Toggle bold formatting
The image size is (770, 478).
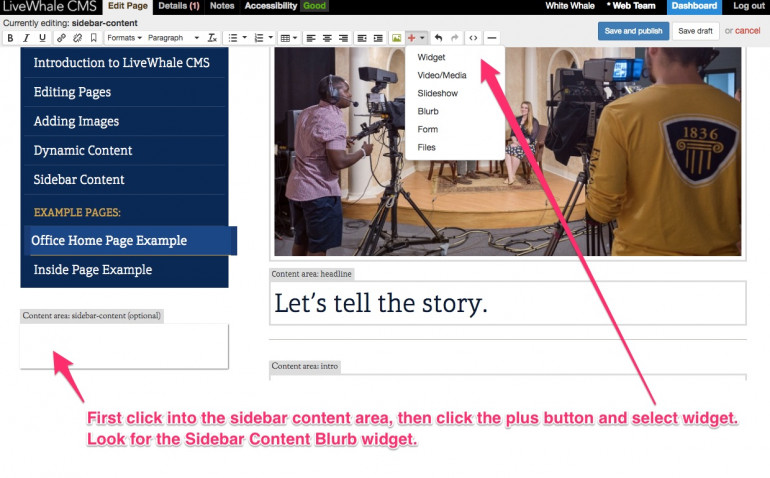10,38
